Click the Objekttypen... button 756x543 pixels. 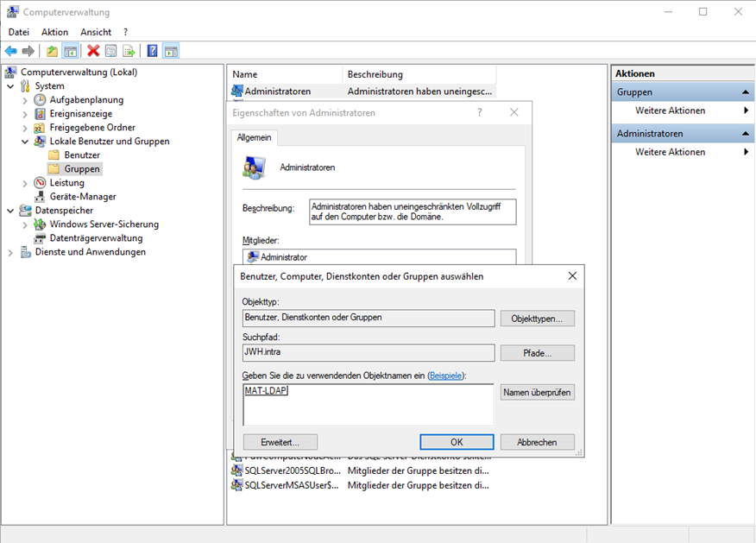[537, 319]
